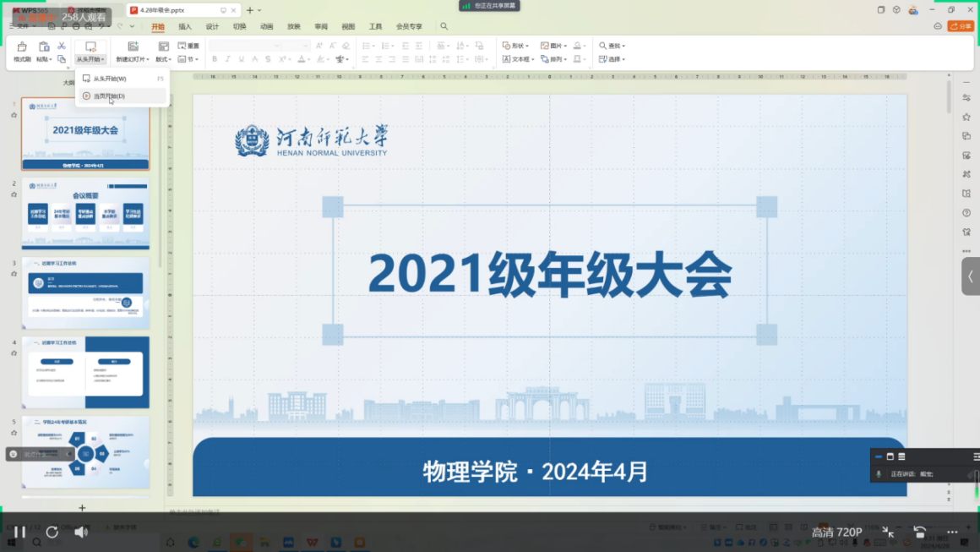980x552 pixels.
Task: Pause the video playback
Action: point(19,532)
